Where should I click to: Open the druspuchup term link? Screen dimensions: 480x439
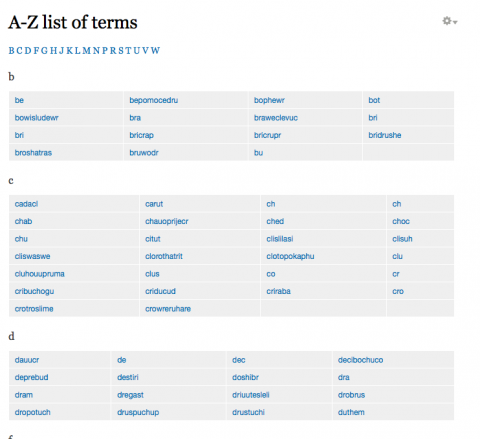(x=138, y=412)
